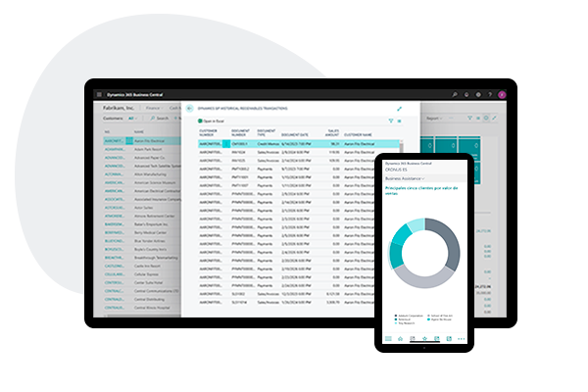Select the Central Distributing row

142,299
